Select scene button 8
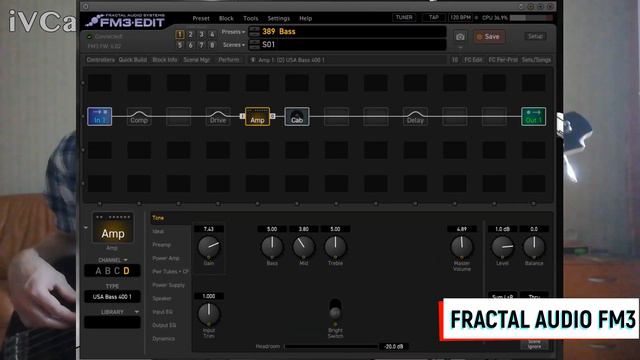 [x=212, y=45]
